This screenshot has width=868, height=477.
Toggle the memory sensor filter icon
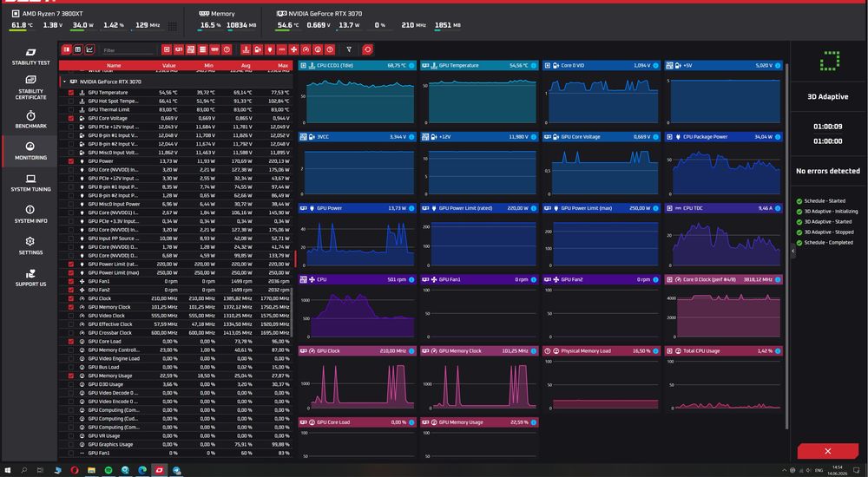[214, 49]
